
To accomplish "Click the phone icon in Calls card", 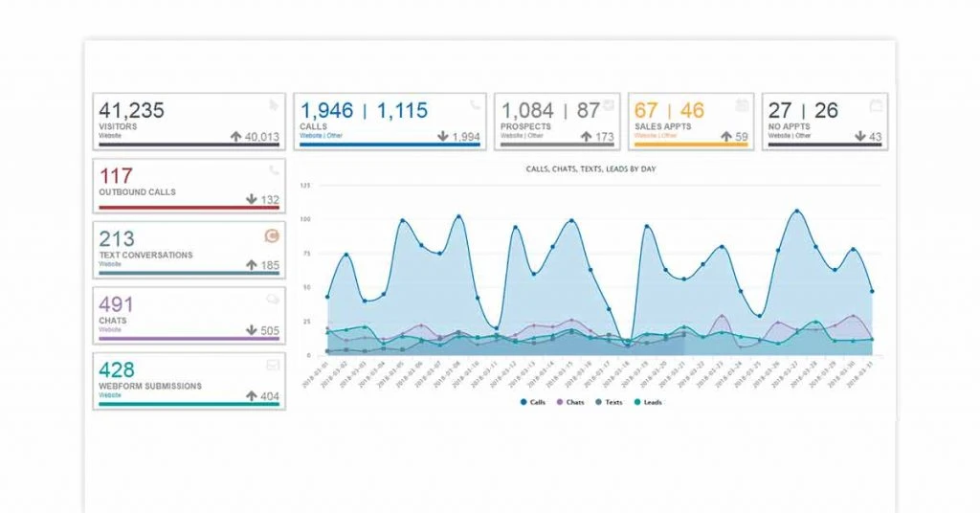I will 476,105.
